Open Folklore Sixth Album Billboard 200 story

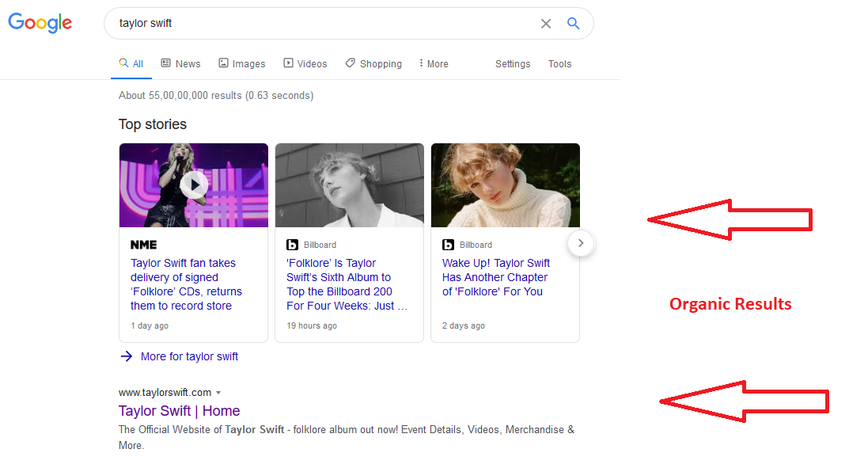[347, 284]
